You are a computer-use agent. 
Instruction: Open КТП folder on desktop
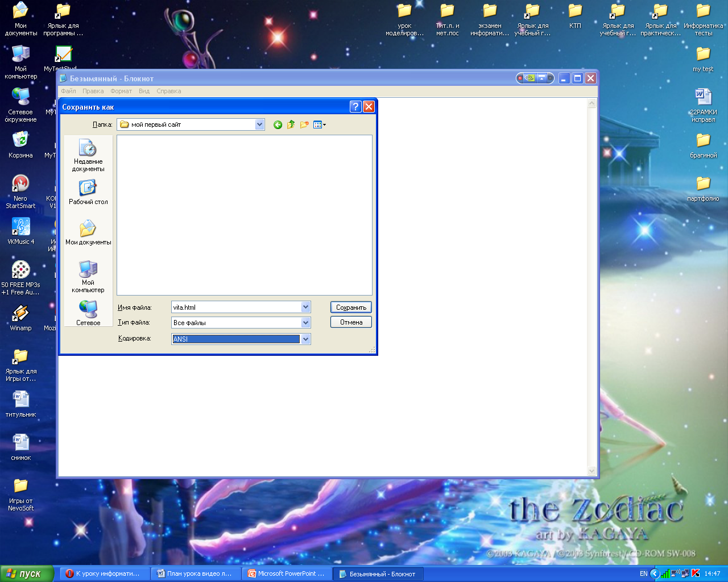pos(575,15)
